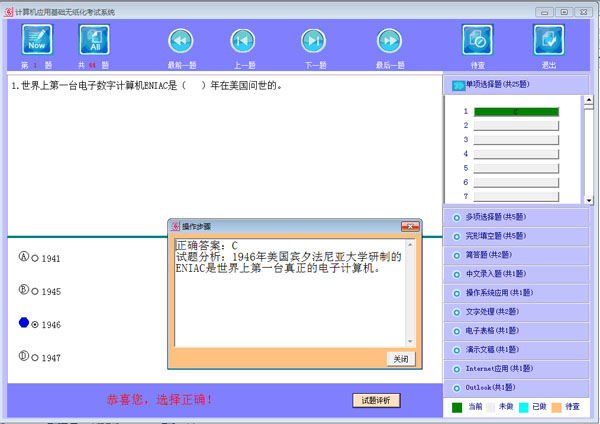Click the All questions icon
600x424 pixels.
(x=94, y=40)
